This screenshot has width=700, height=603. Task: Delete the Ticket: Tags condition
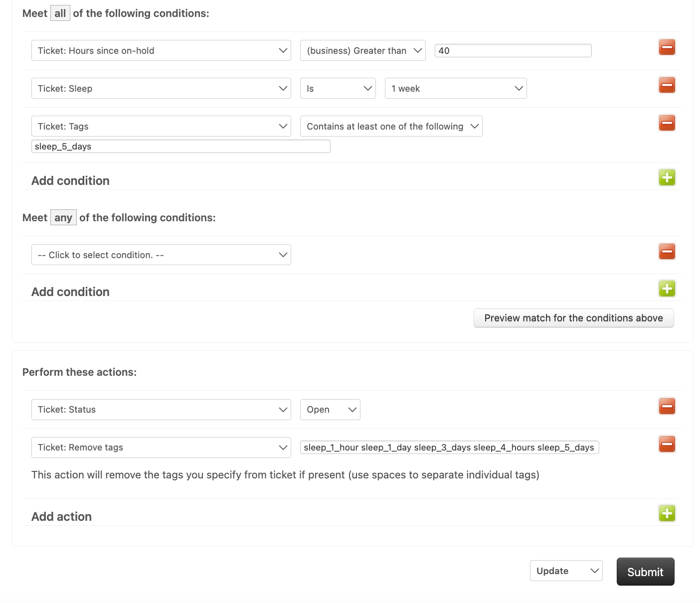coord(667,123)
